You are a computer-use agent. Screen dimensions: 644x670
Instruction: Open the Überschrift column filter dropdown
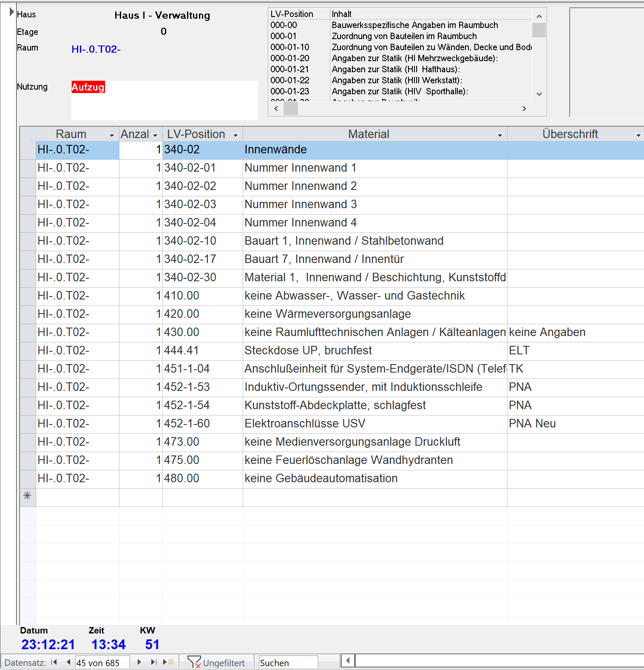638,135
